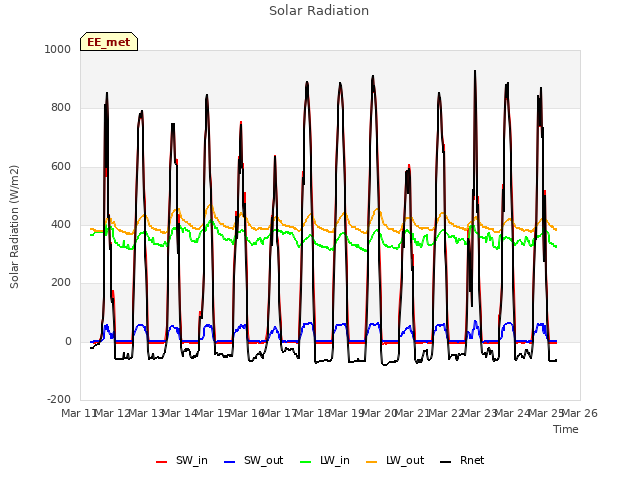Toggle Rnet series via its legend label

tap(472, 460)
